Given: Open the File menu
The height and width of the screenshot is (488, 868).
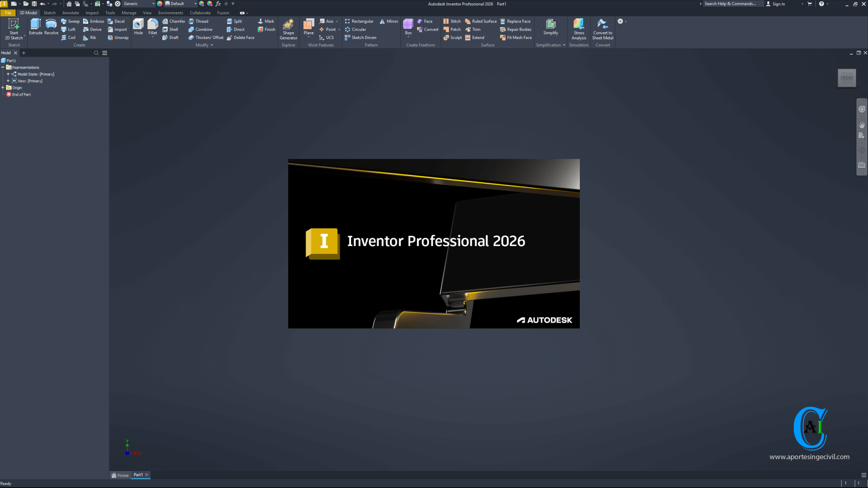Looking at the screenshot, I should tap(8, 13).
